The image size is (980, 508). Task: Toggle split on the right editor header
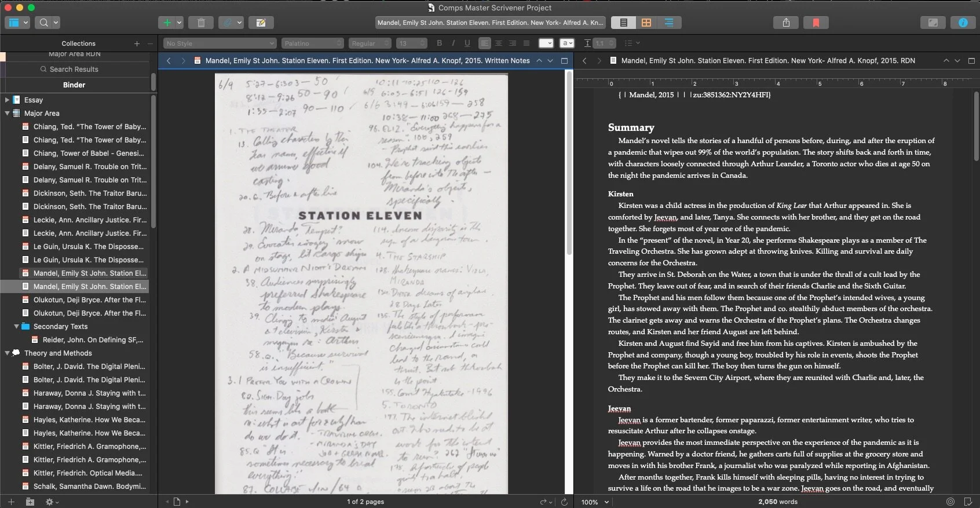coord(971,60)
